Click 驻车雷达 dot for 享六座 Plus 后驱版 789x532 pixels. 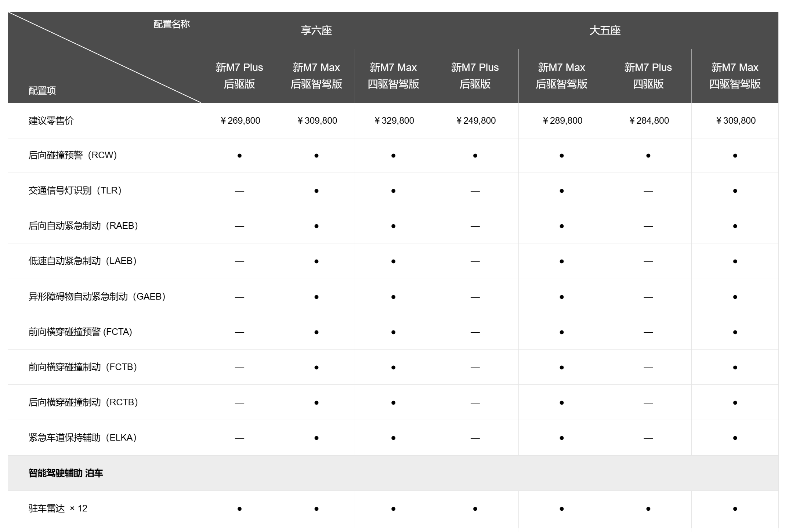(239, 509)
